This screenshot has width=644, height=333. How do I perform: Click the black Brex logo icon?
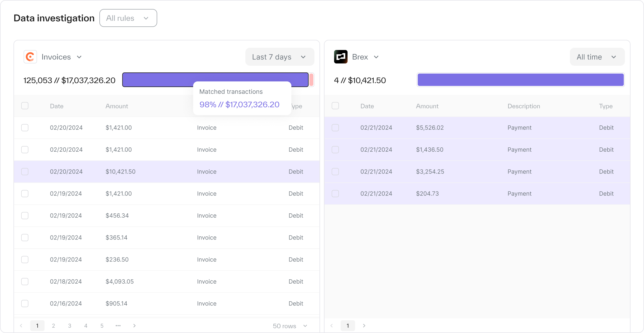[341, 57]
